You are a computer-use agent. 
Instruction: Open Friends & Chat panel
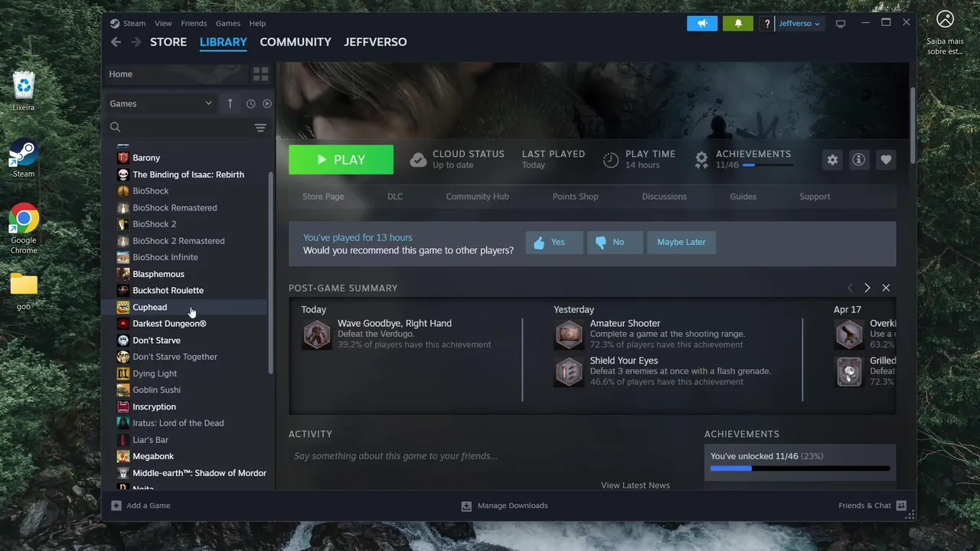(x=872, y=506)
